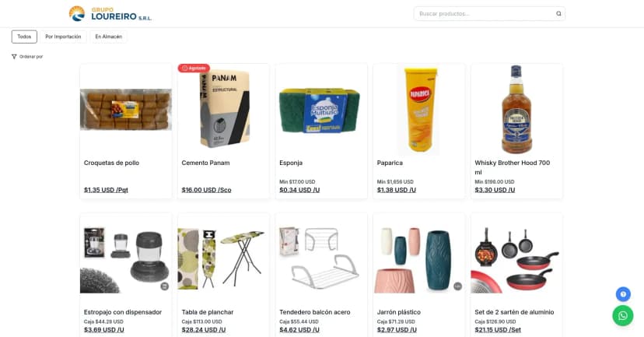Click the Esponja price $0.34 USD /U
Image resolution: width=644 pixels, height=337 pixels.
click(299, 190)
